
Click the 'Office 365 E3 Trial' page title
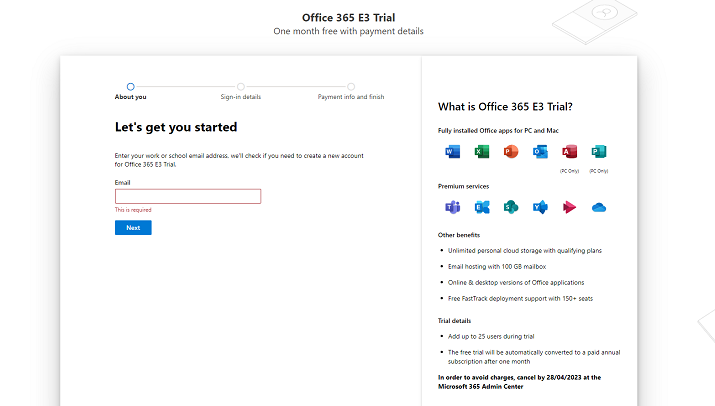tap(348, 17)
